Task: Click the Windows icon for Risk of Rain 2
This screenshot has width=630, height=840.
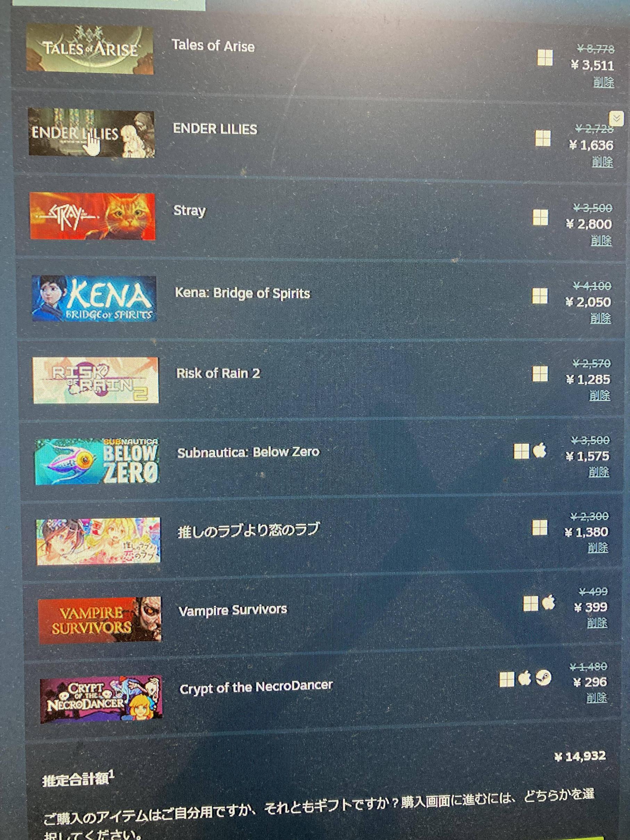Action: [x=540, y=374]
